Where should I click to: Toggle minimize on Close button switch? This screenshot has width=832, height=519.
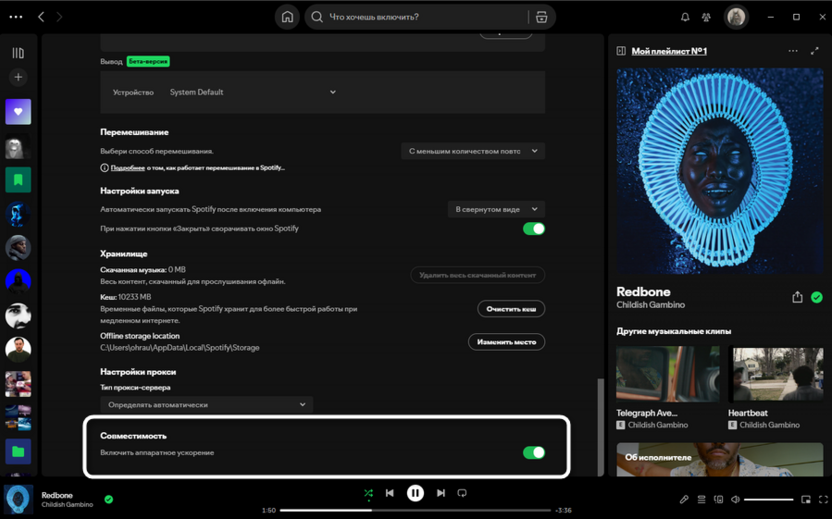(534, 229)
